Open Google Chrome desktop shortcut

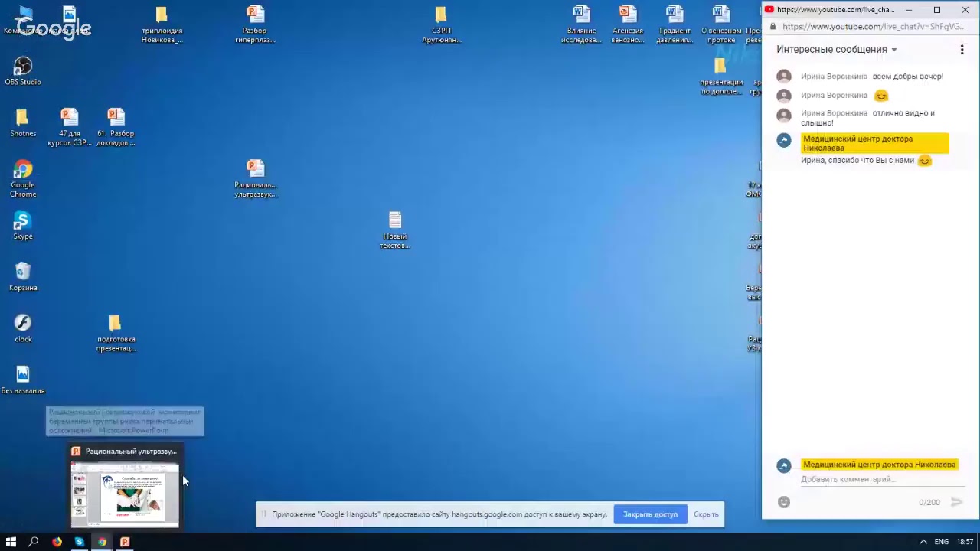coord(23,178)
